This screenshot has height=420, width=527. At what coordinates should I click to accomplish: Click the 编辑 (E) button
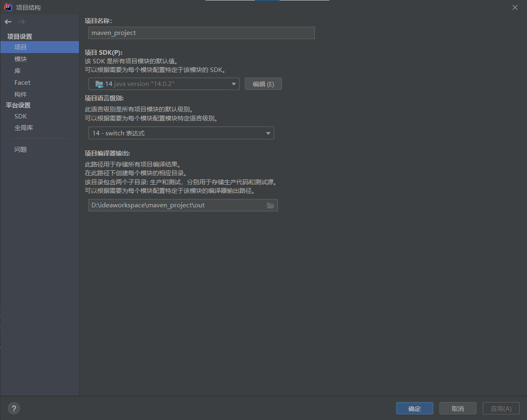pos(263,84)
